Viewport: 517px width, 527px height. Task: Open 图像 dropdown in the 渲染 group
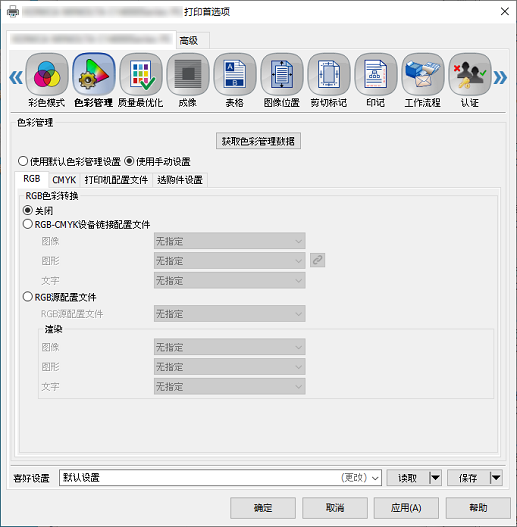pyautogui.click(x=230, y=347)
